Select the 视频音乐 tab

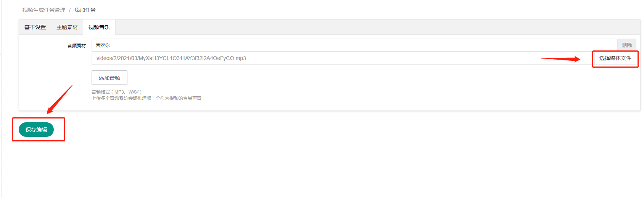[x=99, y=27]
